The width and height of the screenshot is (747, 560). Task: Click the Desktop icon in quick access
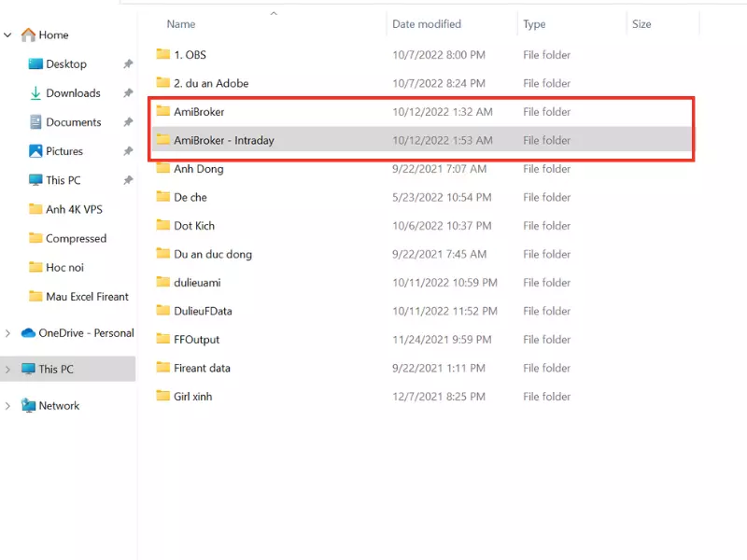pos(35,63)
